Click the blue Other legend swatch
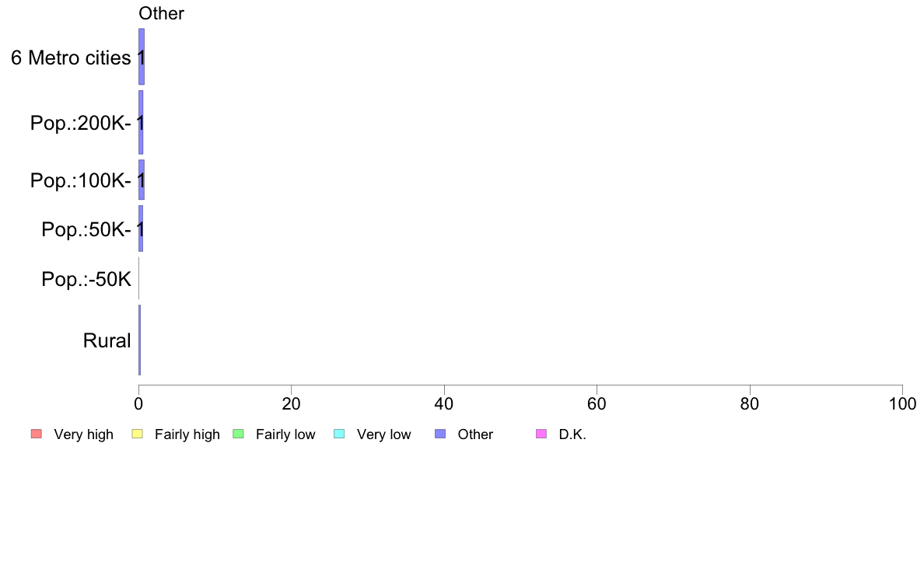The width and height of the screenshot is (924, 572). click(440, 434)
